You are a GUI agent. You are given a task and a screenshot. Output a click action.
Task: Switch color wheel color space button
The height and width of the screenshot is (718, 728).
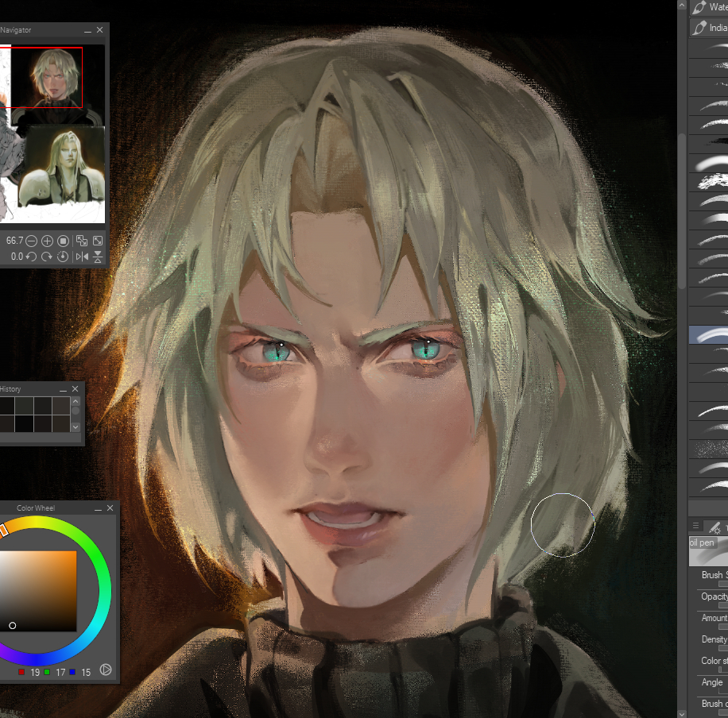[106, 670]
